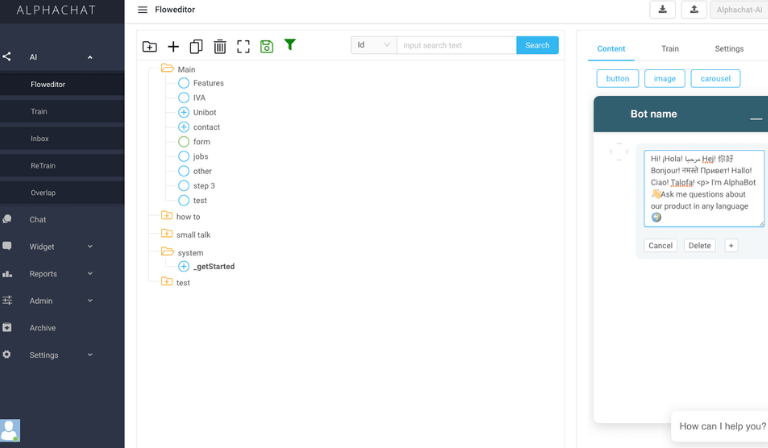
Task: Click the Chat bubble sidebar icon
Action: (x=7, y=219)
